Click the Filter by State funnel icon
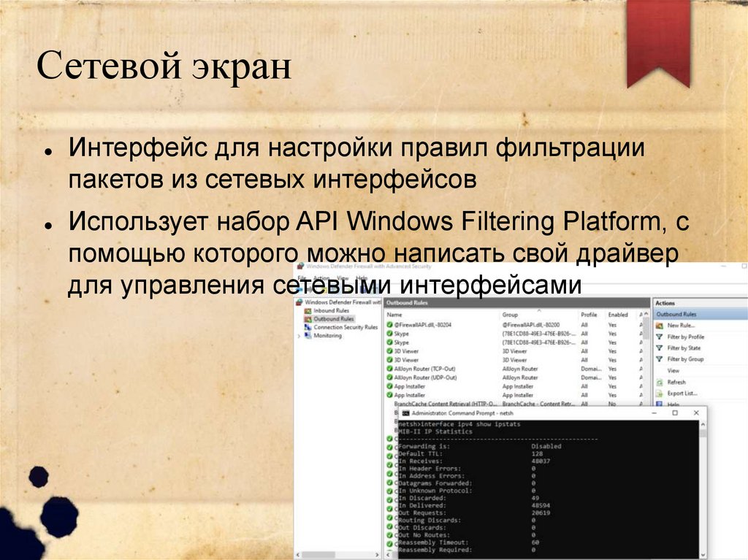 tap(660, 348)
